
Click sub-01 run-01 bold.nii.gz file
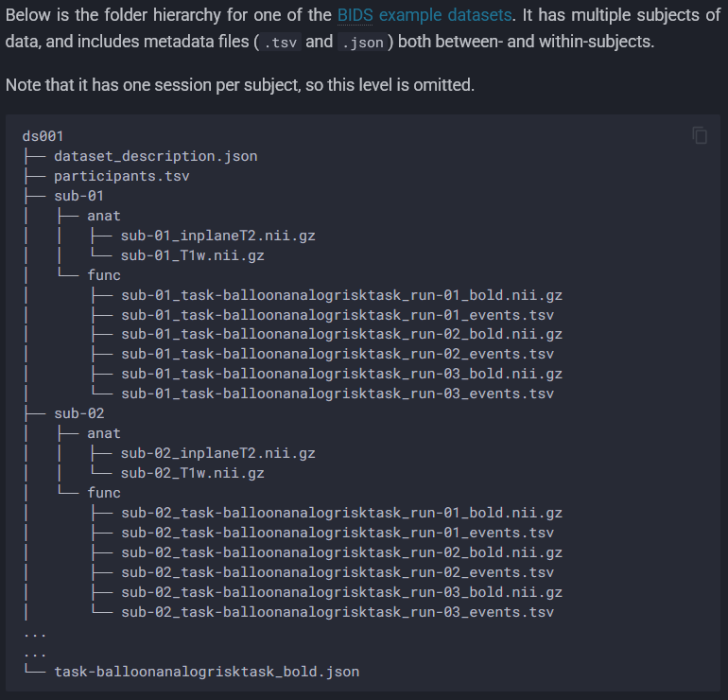pos(341,295)
